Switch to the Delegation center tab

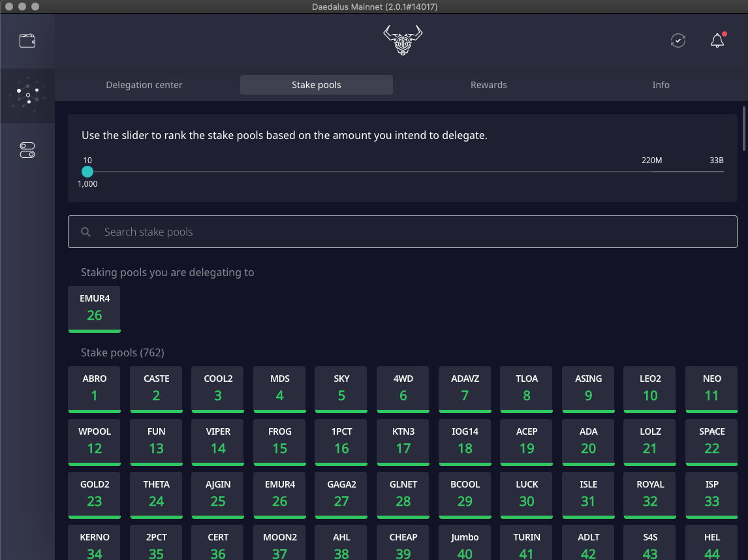pos(144,85)
